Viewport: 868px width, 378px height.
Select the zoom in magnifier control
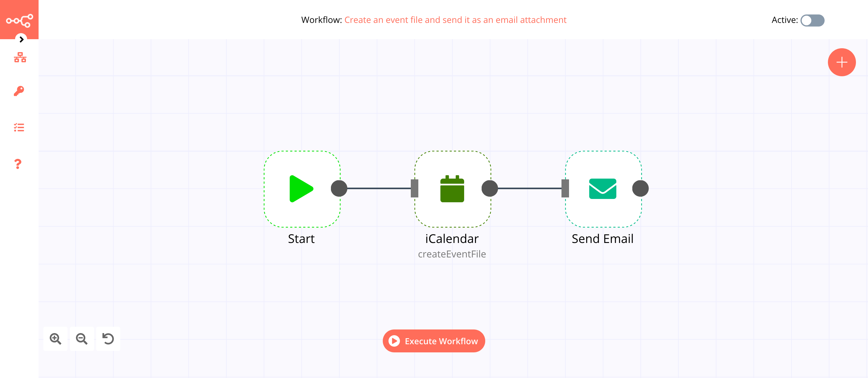pos(55,338)
